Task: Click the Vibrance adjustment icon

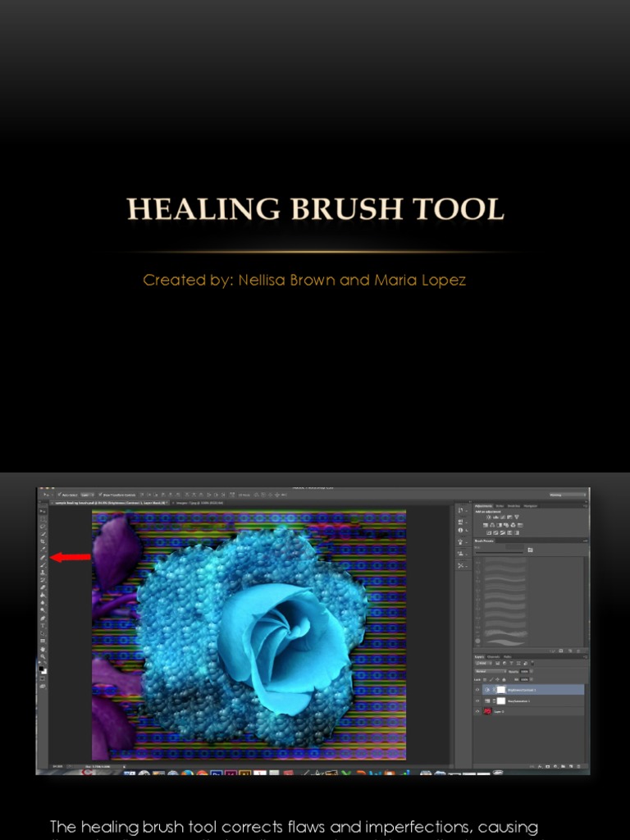Action: click(517, 517)
